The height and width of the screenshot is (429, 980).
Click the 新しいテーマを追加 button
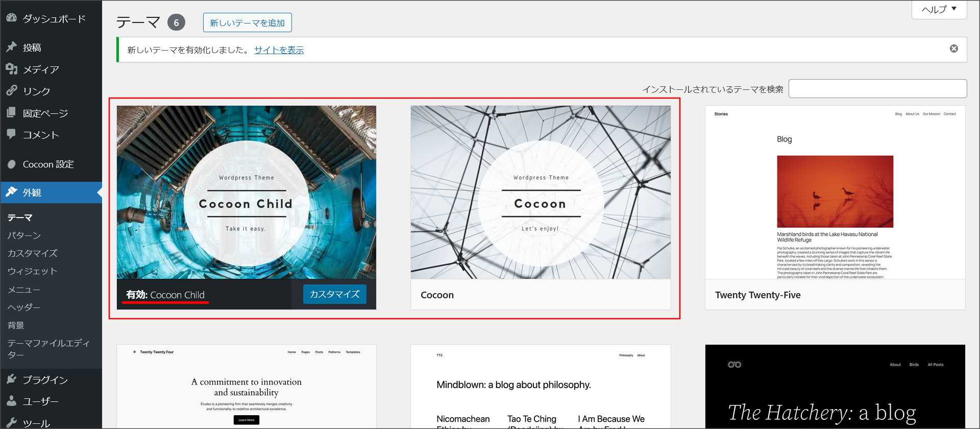tap(247, 23)
